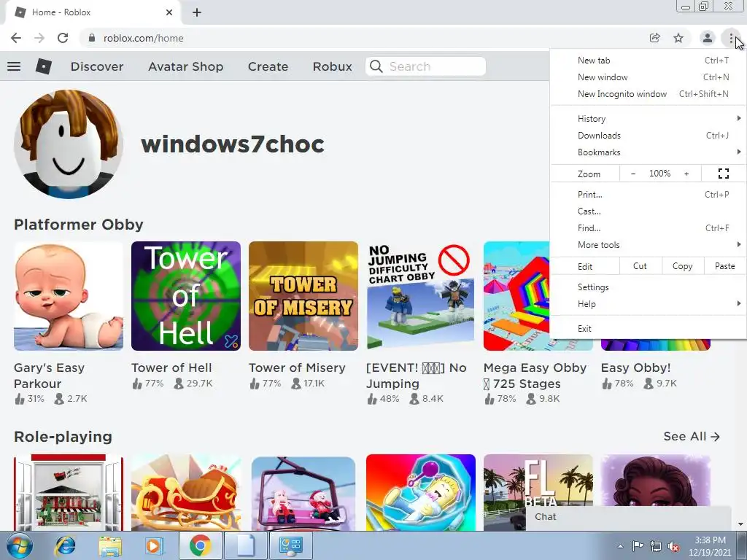
Task: Open the Robux page
Action: tap(333, 66)
